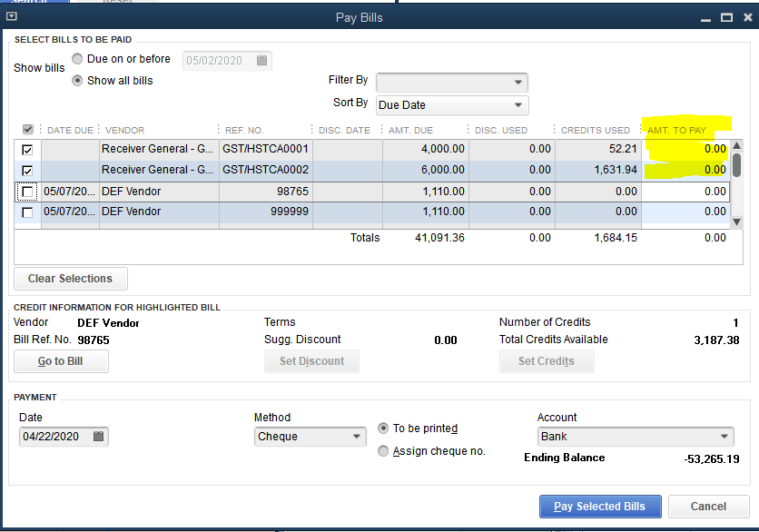
Task: Choose the 'Assign cheque no.' radio option
Action: (x=383, y=451)
